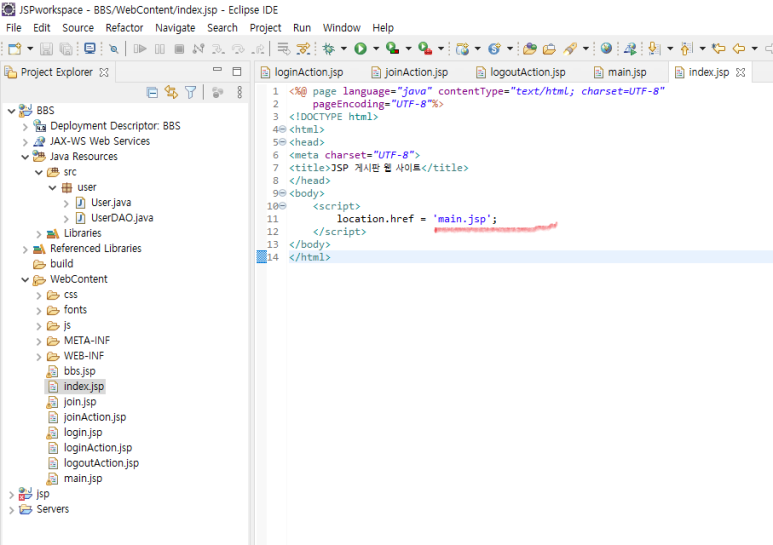The image size is (773, 545).
Task: Open the Window menu
Action: (342, 28)
